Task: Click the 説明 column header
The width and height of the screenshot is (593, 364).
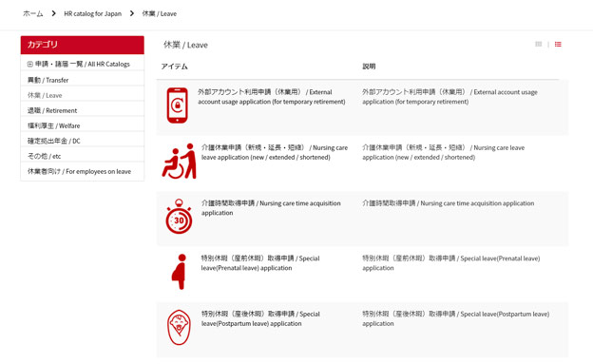Action: [x=369, y=67]
